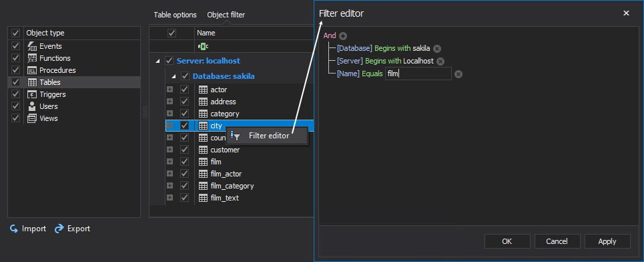Click the Procedures object type icon
This screenshot has width=644, height=262.
(x=31, y=70)
